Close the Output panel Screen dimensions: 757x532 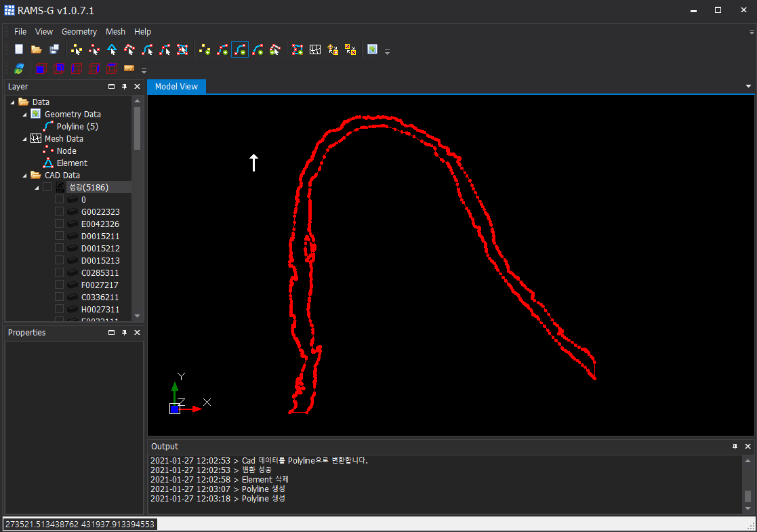[748, 447]
